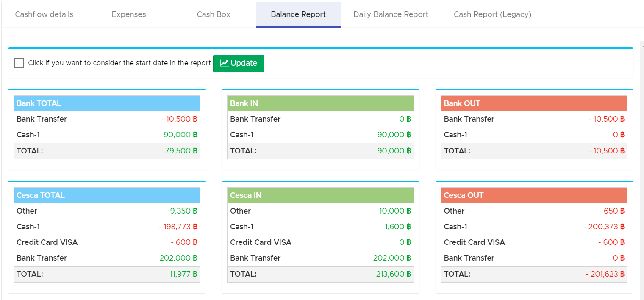Click the 9,350 ฿ Other value

184,211
